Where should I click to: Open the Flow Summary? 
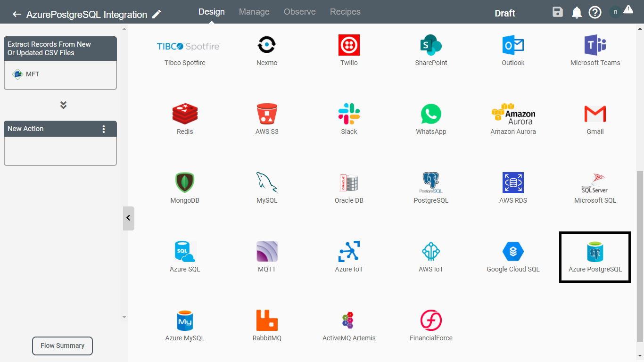coord(62,346)
